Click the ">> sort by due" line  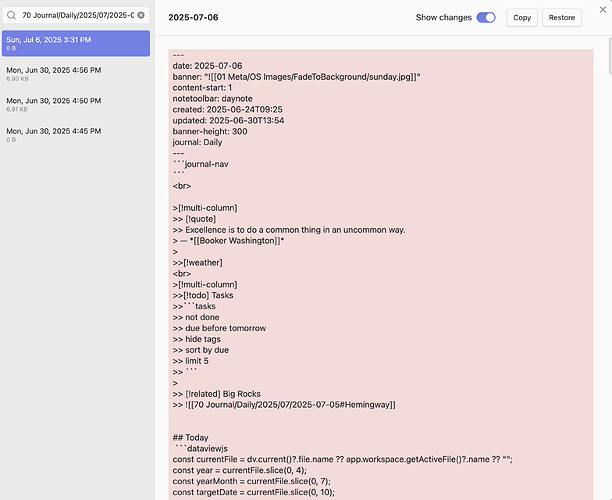tap(201, 350)
